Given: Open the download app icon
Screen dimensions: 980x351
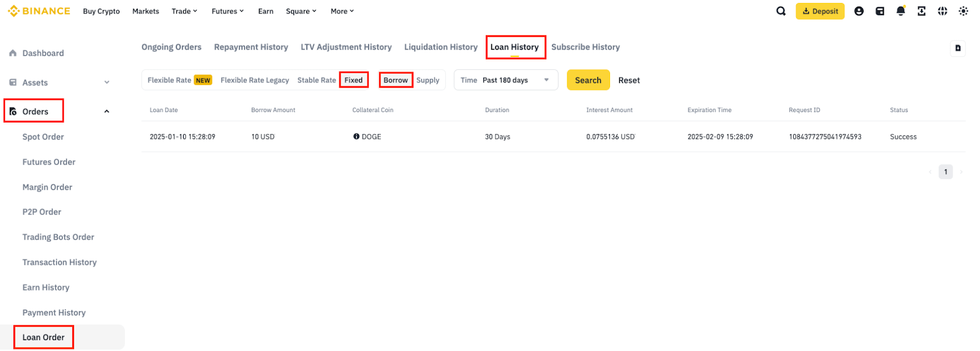Looking at the screenshot, I should tap(921, 11).
